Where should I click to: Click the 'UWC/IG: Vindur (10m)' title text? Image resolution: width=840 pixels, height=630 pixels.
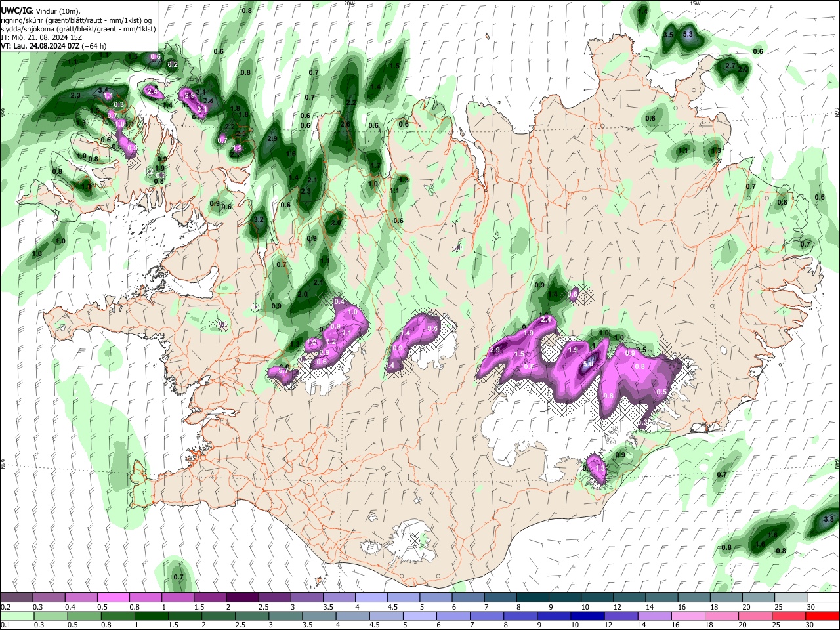(x=41, y=11)
